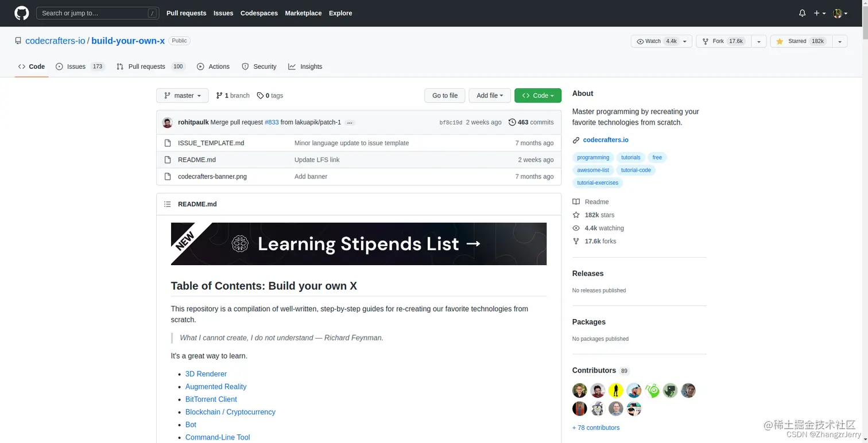Viewport: 868px width, 443px height.
Task: Open Pull requests in top navigation
Action: pos(186,13)
